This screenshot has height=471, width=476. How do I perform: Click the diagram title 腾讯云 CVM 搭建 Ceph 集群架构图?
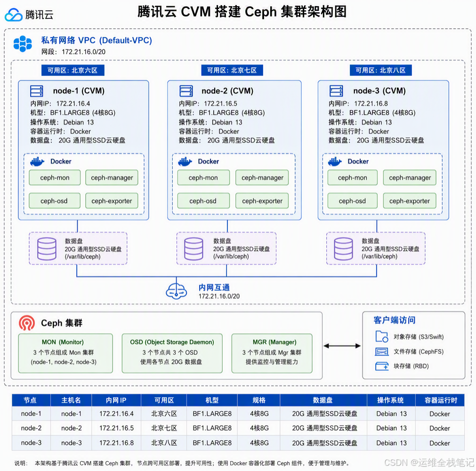pos(242,12)
